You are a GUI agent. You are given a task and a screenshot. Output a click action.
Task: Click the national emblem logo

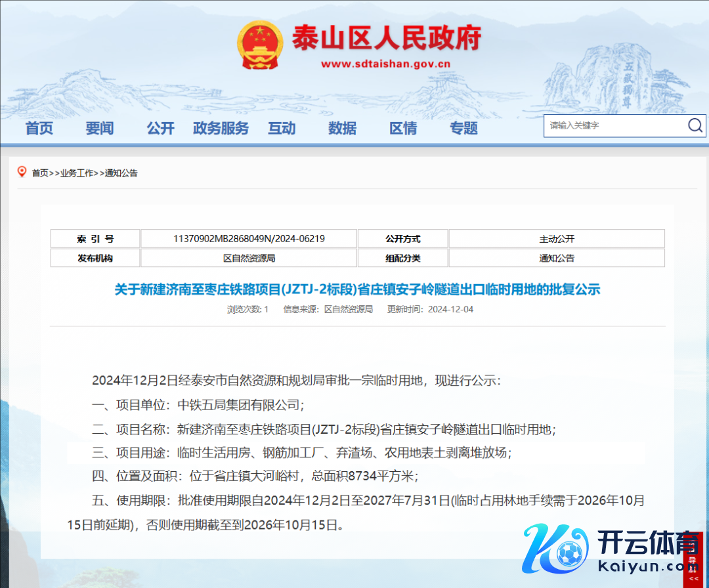[257, 45]
